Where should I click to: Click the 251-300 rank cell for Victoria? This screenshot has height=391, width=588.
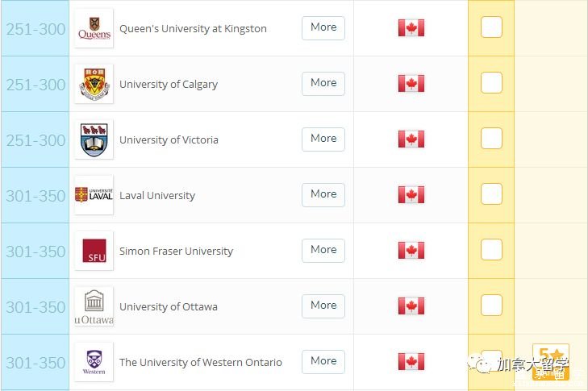35,140
